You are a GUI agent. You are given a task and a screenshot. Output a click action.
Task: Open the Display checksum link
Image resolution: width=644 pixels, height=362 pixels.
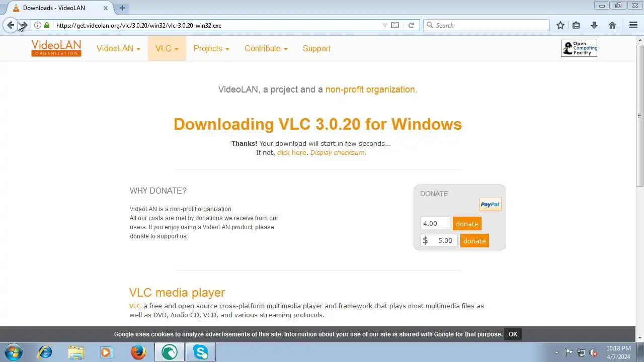click(x=337, y=152)
